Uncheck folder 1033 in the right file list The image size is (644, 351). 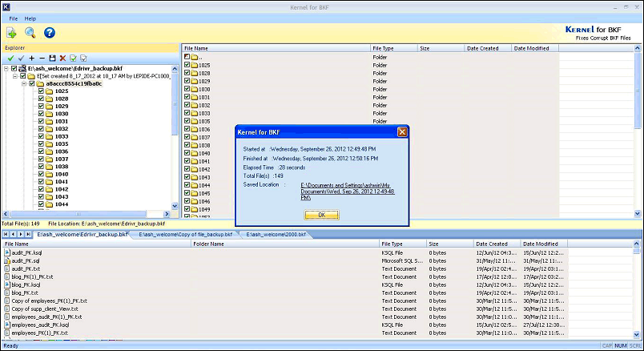click(187, 113)
